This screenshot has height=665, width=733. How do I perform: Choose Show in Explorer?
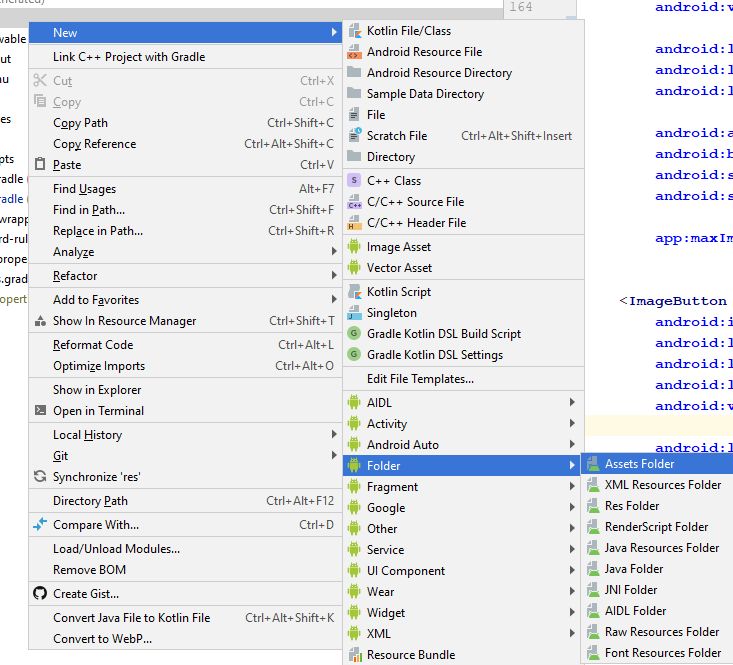click(186, 390)
